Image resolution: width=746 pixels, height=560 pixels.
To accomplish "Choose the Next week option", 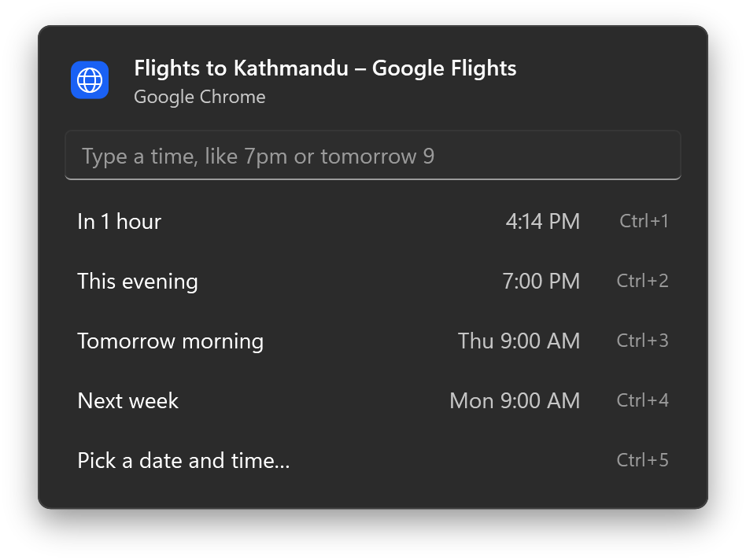I will pos(373,401).
